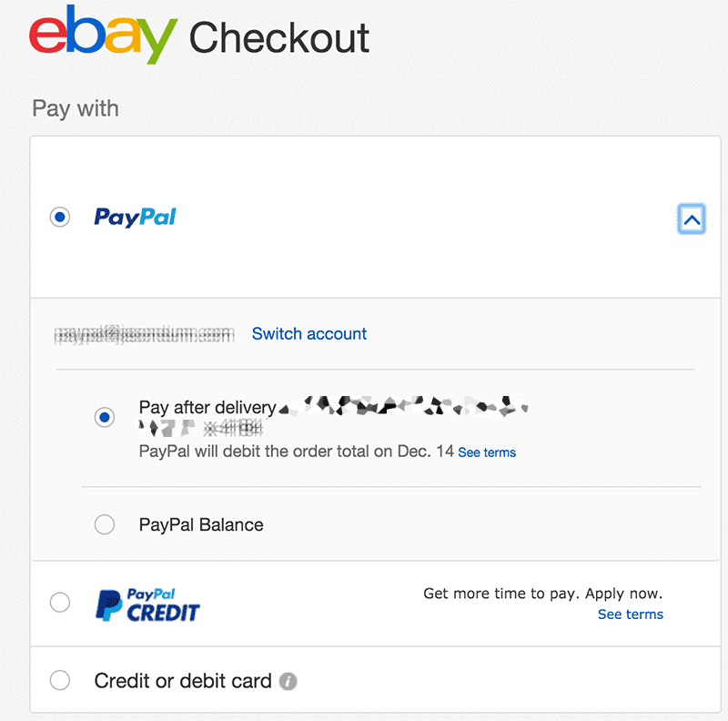Choose Credit or debit card radio button

click(x=60, y=681)
